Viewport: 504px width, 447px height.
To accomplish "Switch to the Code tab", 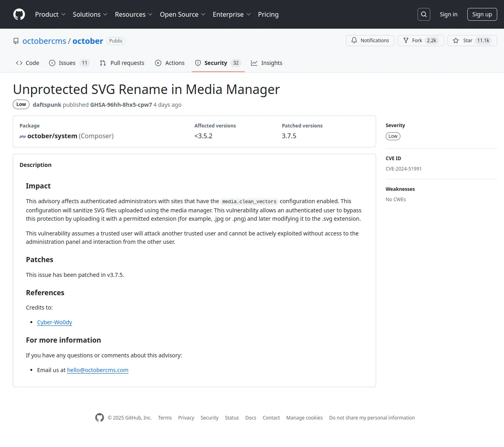I will point(27,63).
